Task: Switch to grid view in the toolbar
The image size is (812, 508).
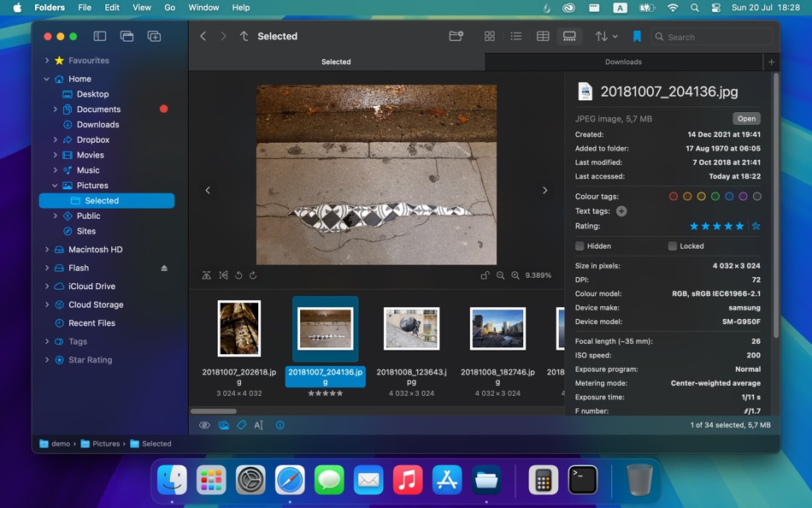Action: tap(490, 36)
